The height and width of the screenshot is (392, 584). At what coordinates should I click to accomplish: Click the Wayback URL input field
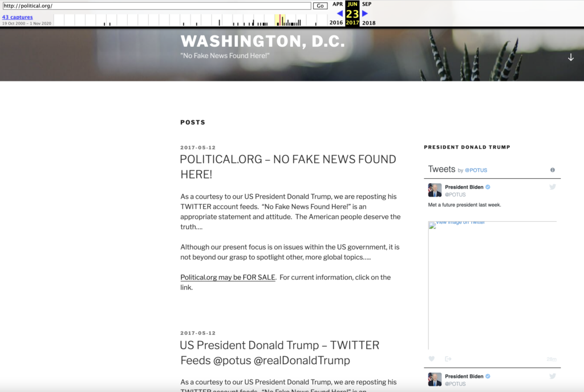(156, 6)
